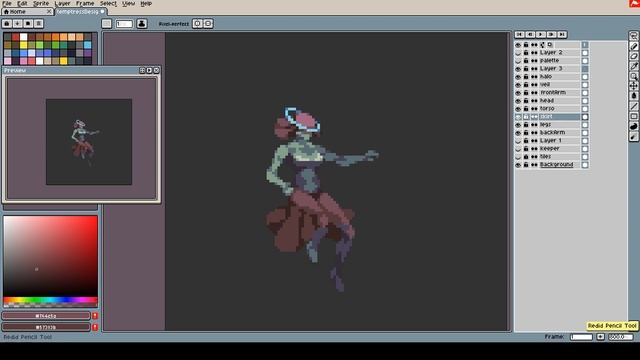Play animation in Preview window

149,70
